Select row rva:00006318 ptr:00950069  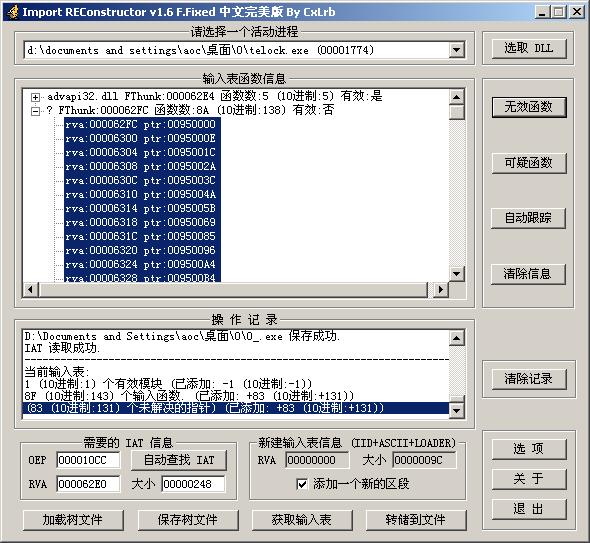142,222
